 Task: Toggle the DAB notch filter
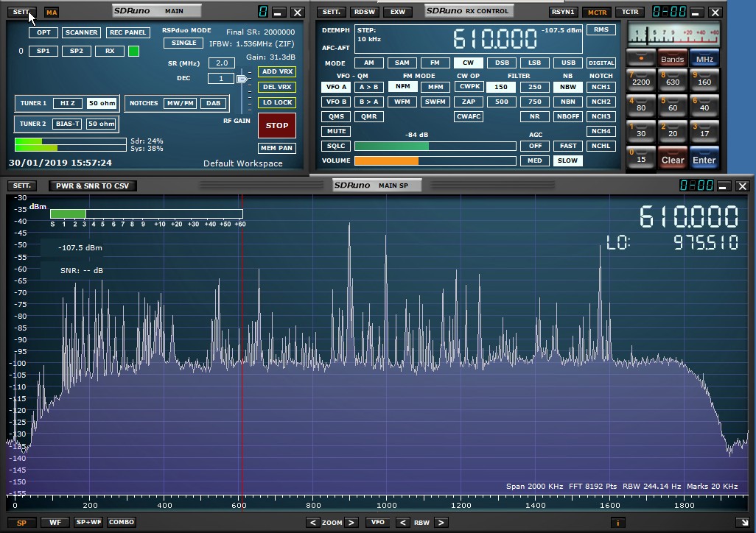(213, 103)
